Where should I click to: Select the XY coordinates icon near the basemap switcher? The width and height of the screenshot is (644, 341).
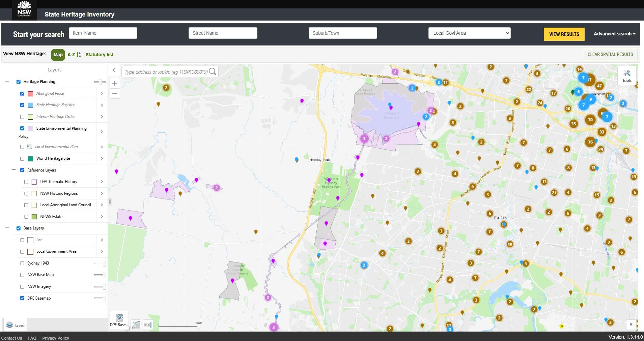136,324
